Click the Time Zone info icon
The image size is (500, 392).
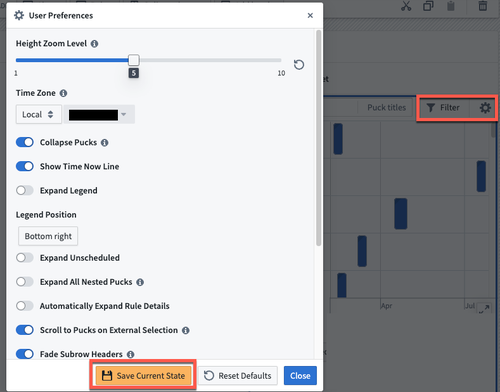[63, 93]
